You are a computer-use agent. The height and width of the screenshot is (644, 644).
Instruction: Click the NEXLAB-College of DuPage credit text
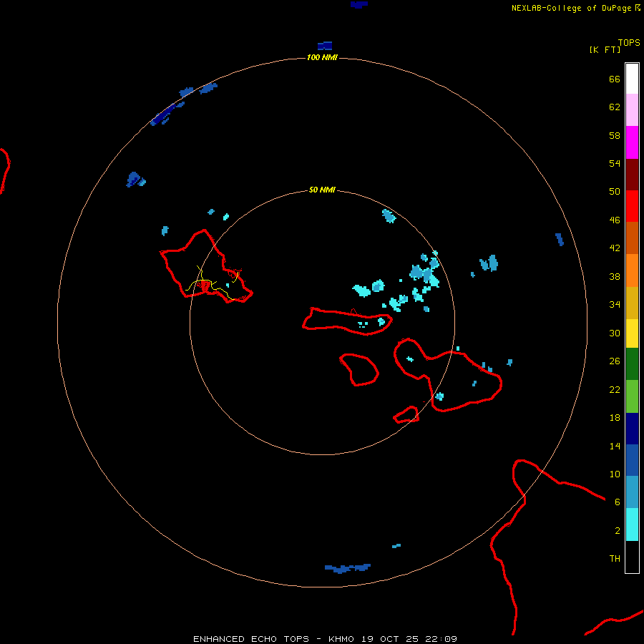click(x=571, y=8)
